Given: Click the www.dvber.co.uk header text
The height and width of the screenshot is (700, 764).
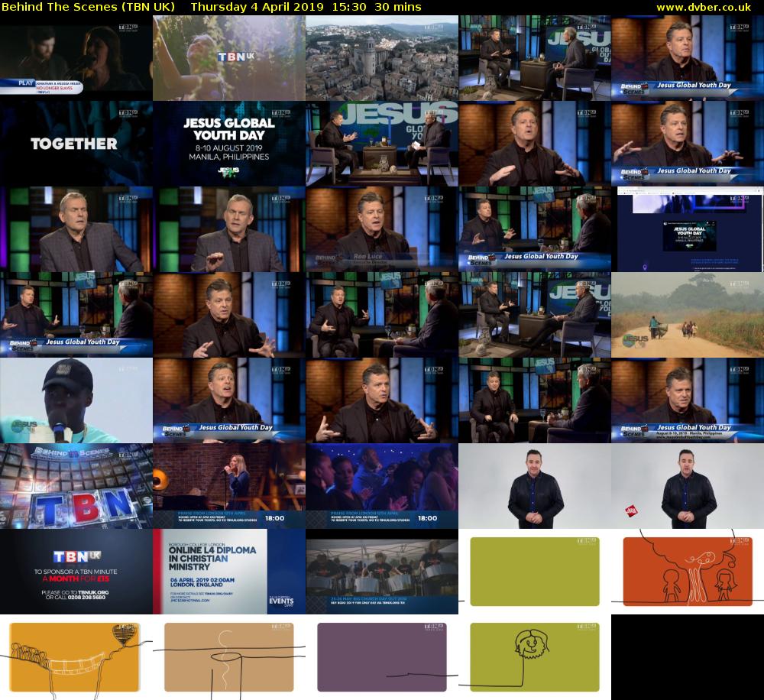Looking at the screenshot, I should coord(704,7).
